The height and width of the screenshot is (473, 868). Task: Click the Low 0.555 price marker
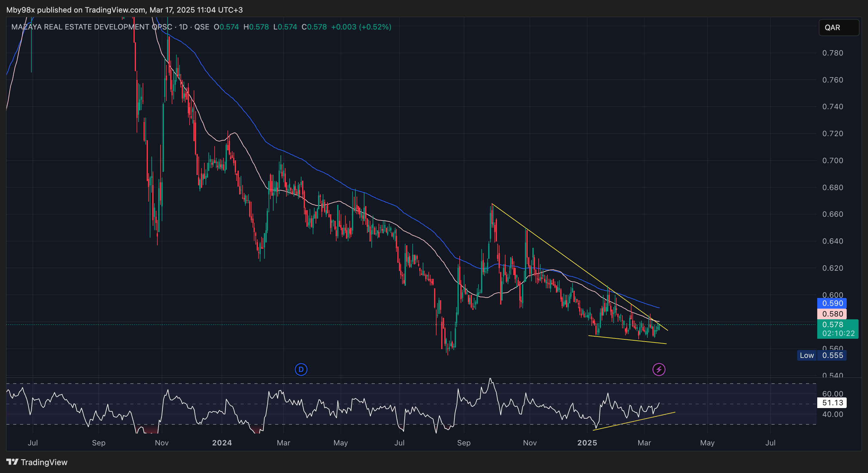(x=822, y=355)
